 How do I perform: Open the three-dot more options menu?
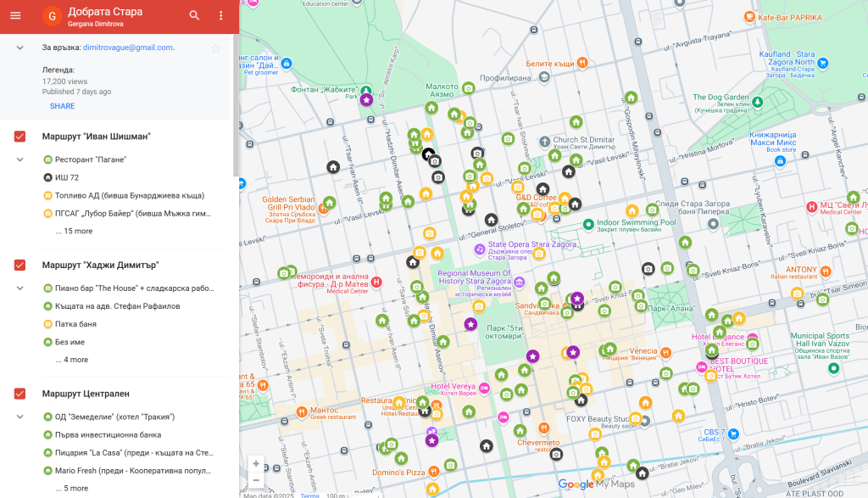[x=221, y=16]
